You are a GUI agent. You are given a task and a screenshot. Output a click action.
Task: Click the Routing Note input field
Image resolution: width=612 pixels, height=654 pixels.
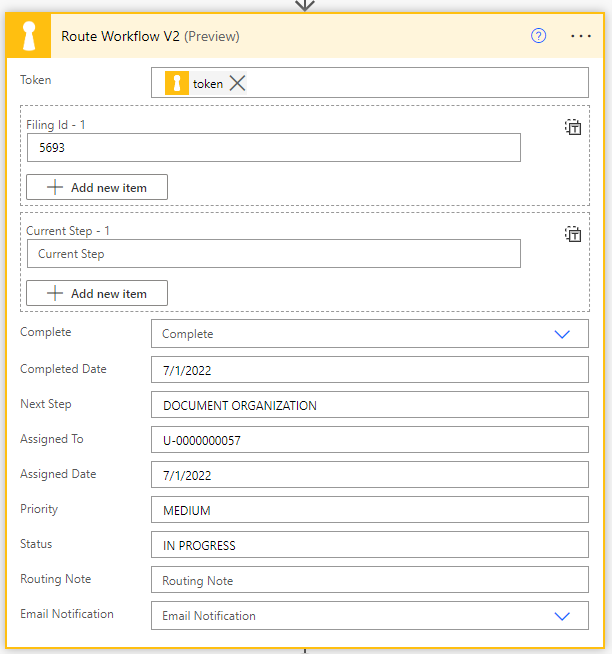pos(369,580)
